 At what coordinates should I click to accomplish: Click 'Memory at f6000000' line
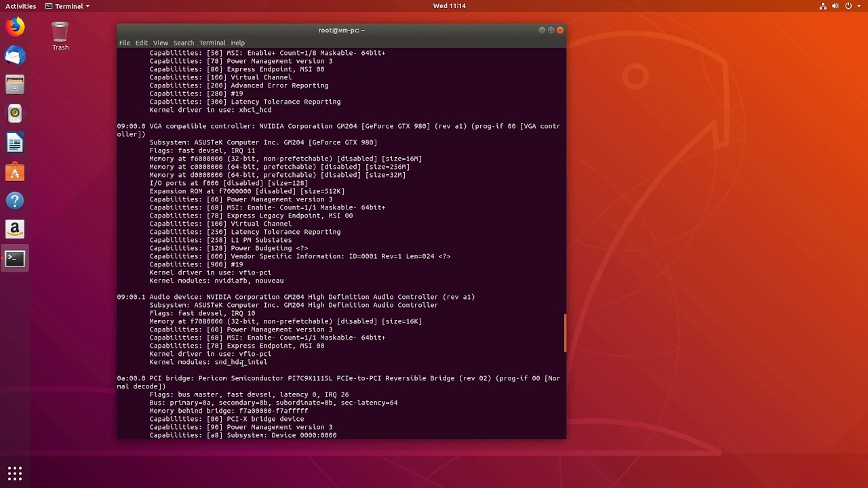click(x=285, y=159)
